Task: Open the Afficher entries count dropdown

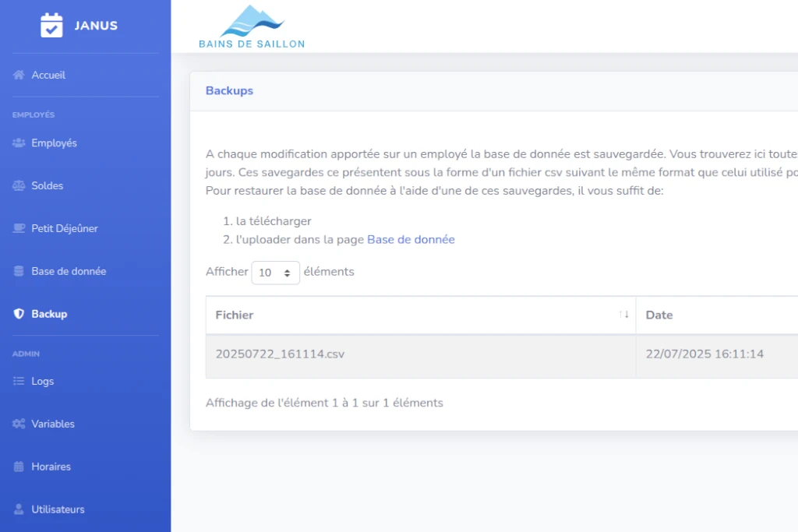Action: [275, 273]
